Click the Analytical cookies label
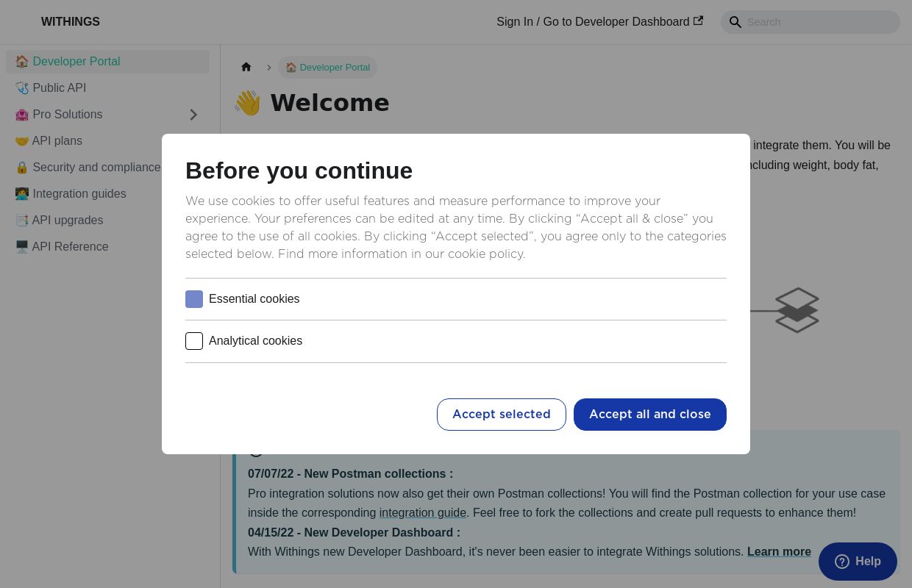 [255, 341]
